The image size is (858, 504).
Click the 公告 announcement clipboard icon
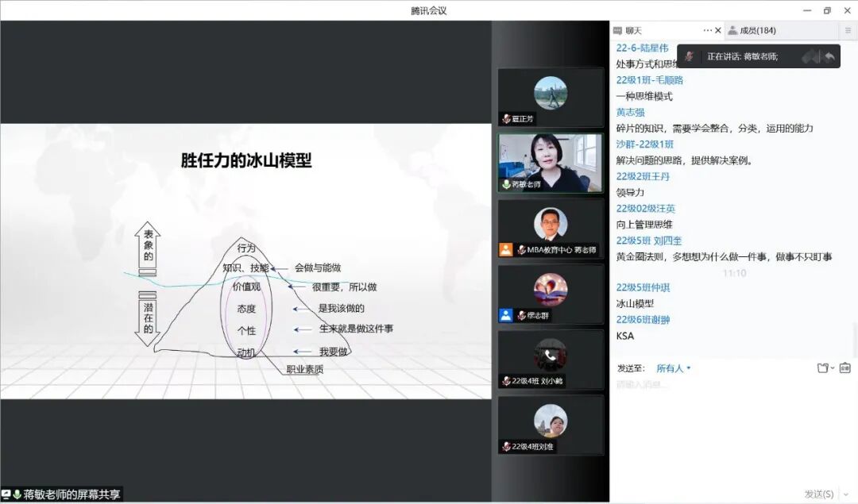[844, 367]
